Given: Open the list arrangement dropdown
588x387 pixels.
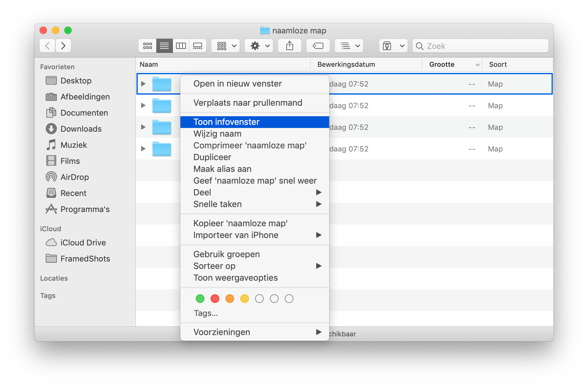Looking at the screenshot, I should (349, 46).
